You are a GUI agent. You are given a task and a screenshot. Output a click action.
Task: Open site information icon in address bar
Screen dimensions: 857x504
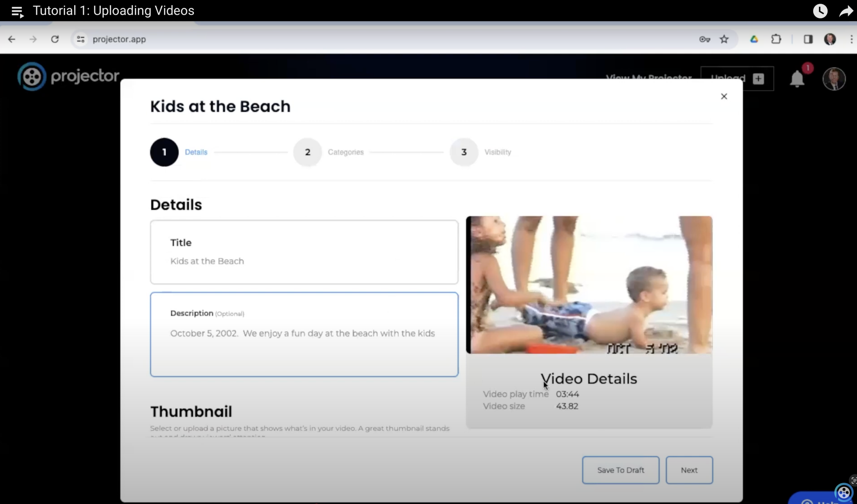click(81, 39)
